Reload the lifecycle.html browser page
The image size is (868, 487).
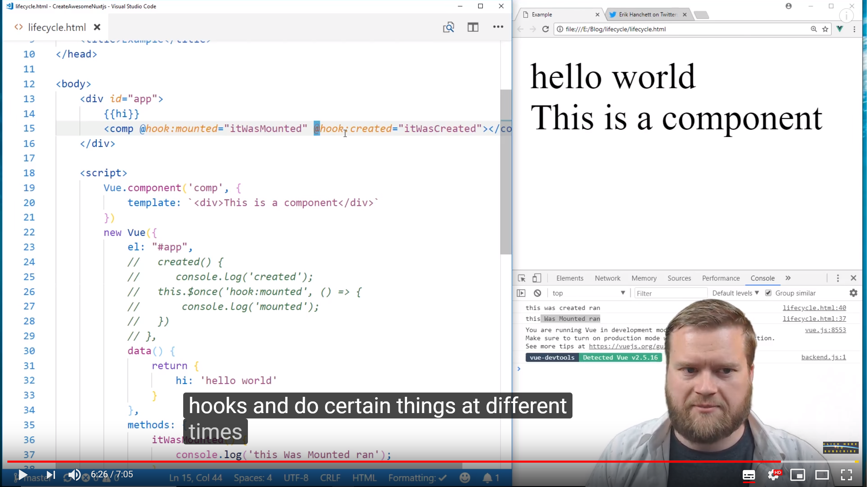coord(545,29)
